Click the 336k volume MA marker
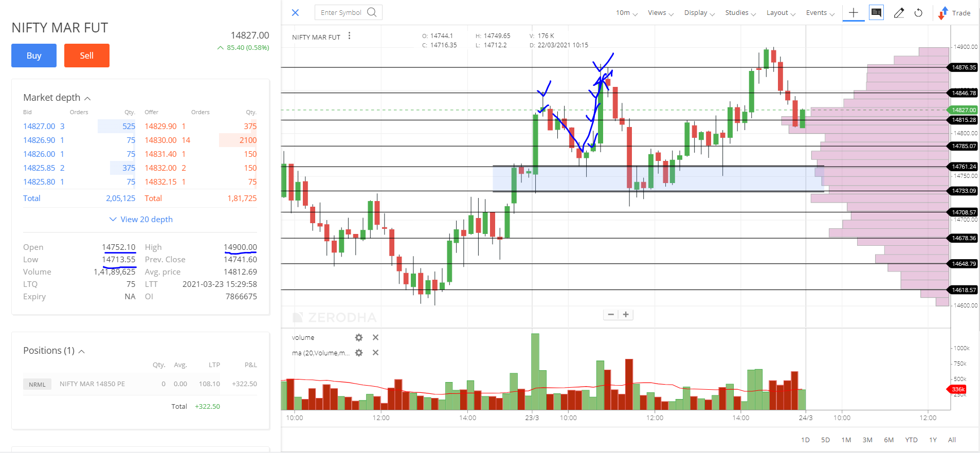Viewport: 980px width, 453px height. [x=957, y=389]
